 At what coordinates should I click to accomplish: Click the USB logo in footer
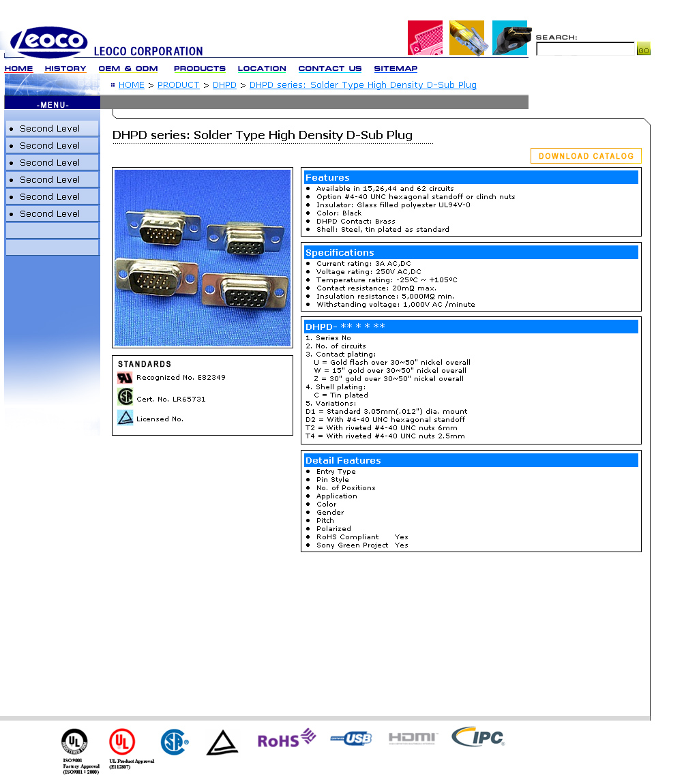coord(351,738)
